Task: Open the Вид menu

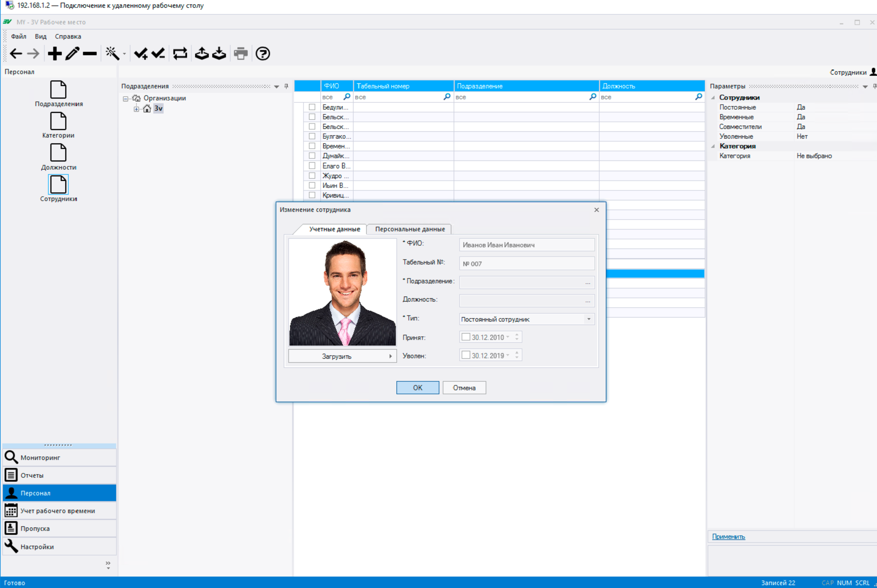Action: coord(41,36)
